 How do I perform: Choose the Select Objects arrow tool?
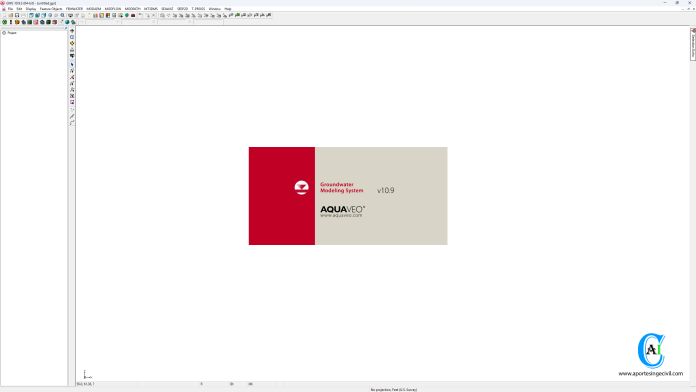72,64
